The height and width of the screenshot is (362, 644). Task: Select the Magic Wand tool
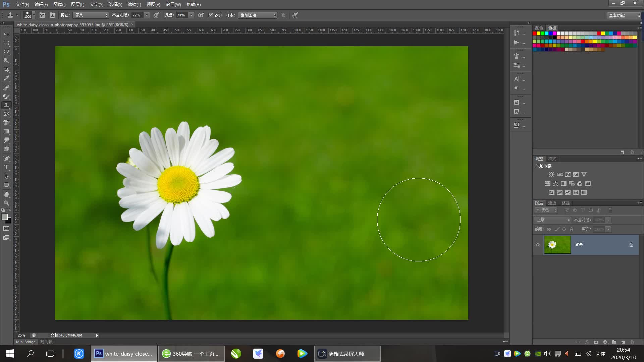[x=6, y=61]
